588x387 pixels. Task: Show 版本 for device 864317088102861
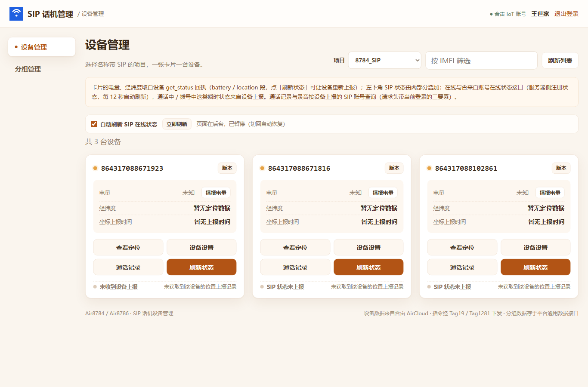point(561,168)
